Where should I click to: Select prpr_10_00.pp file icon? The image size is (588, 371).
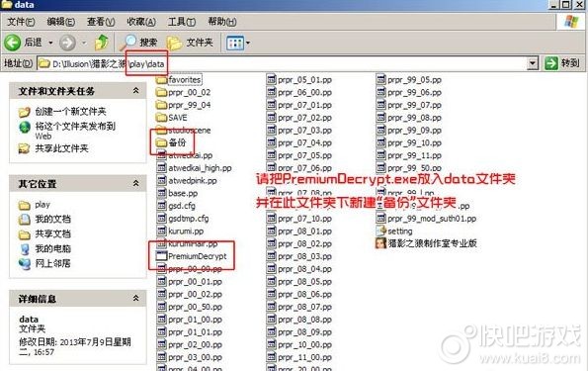tap(271, 344)
